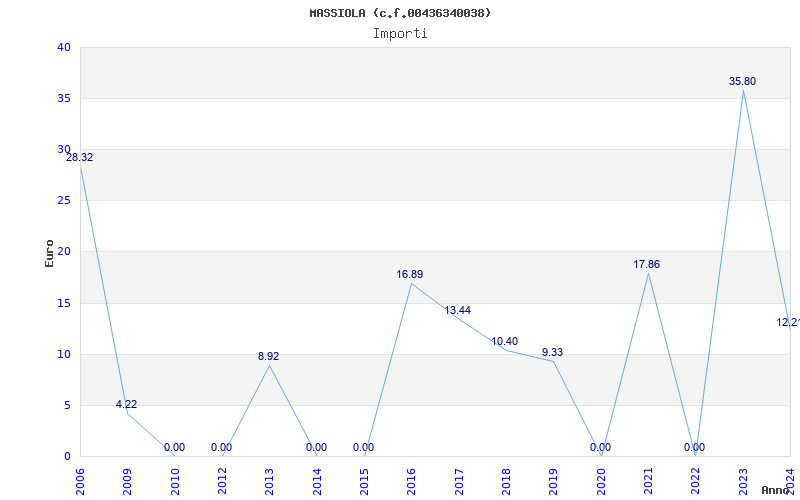The height and width of the screenshot is (500, 800).
Task: Click the 15 y-axis tick label
Action: 64,304
